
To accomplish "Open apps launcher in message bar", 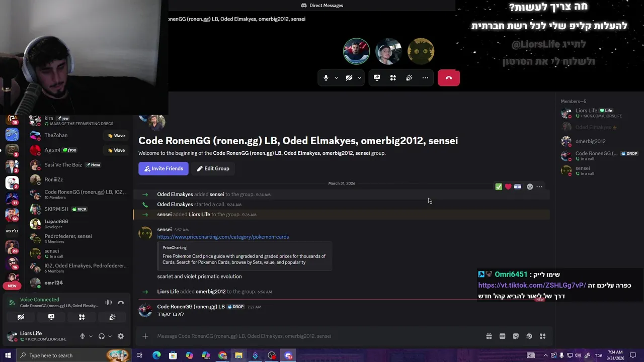I will tap(542, 336).
